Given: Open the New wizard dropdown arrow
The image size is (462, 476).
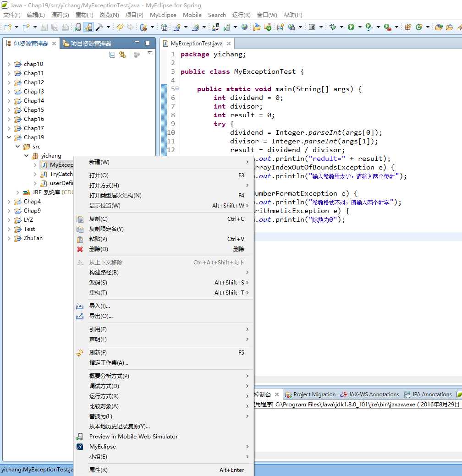Looking at the screenshot, I should pos(16,27).
